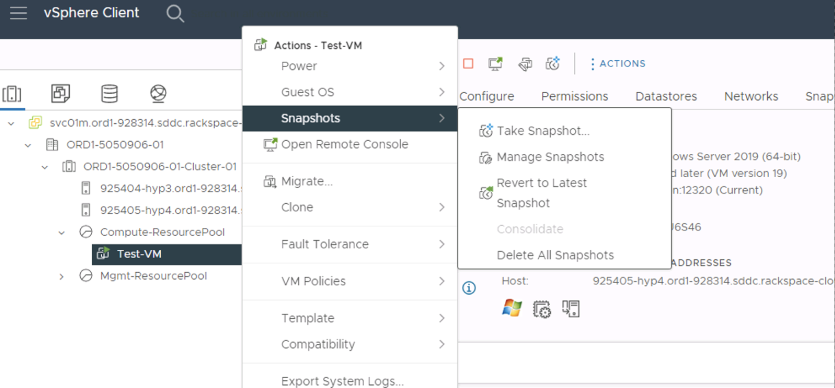
Task: Choose Take Snapshot from submenu
Action: [543, 131]
